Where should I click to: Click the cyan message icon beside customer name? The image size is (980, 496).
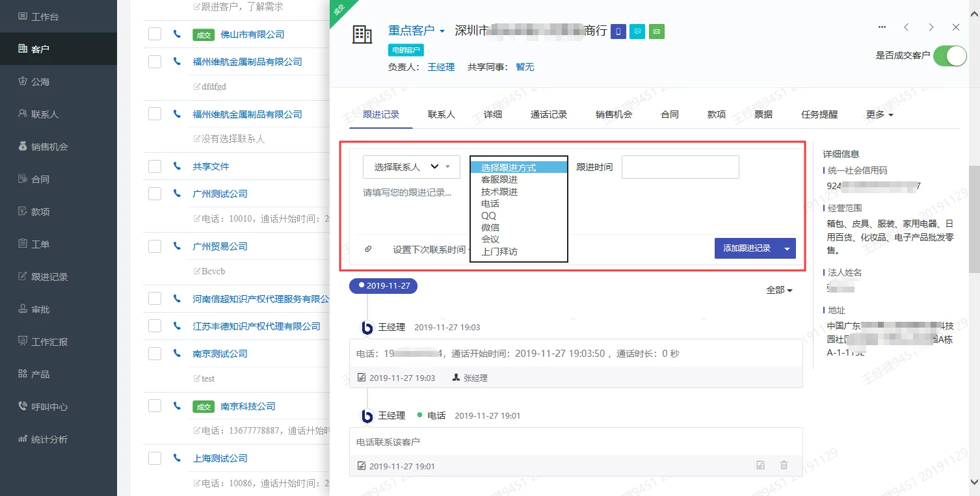tap(637, 31)
